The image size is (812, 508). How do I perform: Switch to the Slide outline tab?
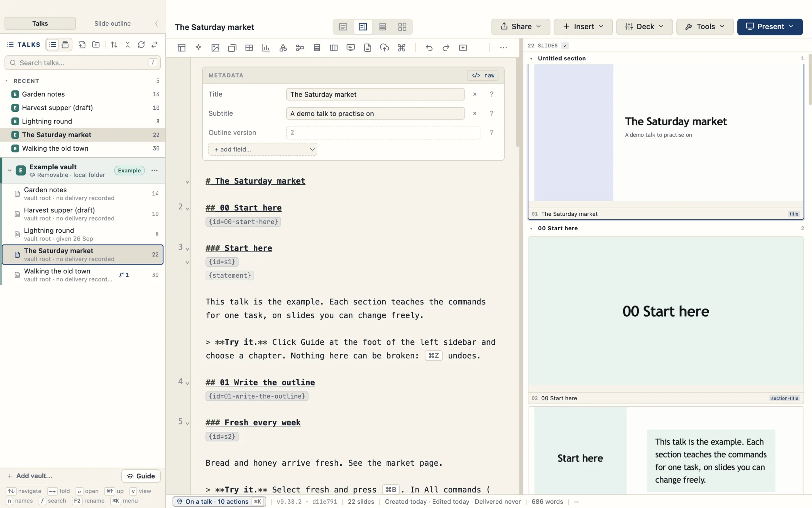click(112, 23)
